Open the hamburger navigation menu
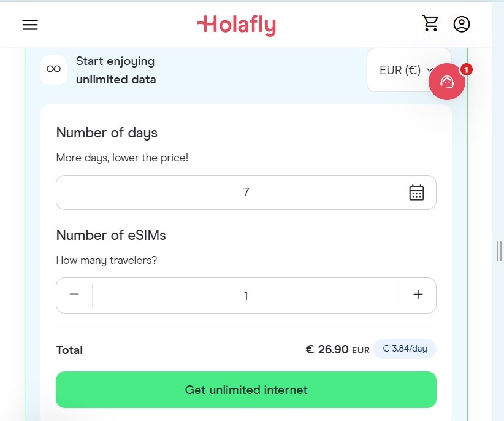504x421 pixels. point(29,25)
